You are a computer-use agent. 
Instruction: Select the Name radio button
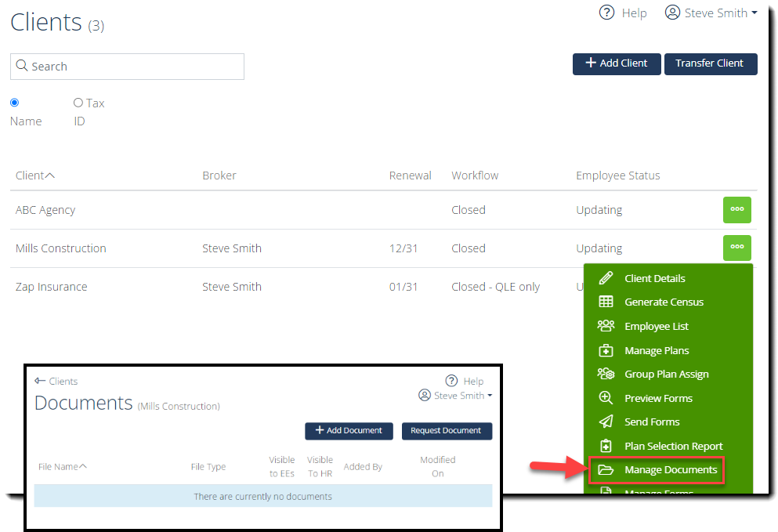[14, 103]
